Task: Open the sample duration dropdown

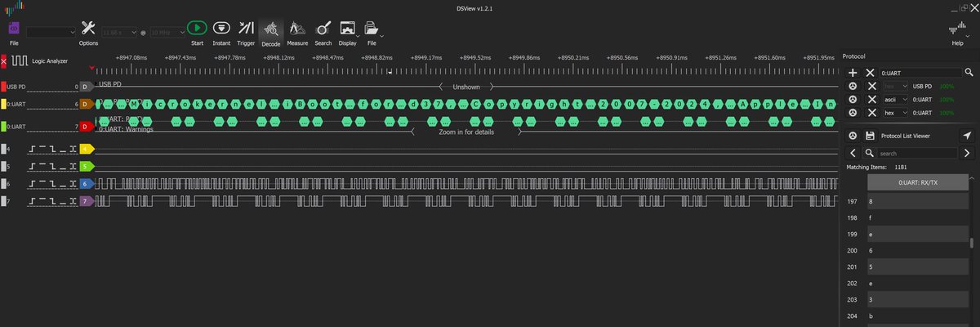Action: point(119,32)
